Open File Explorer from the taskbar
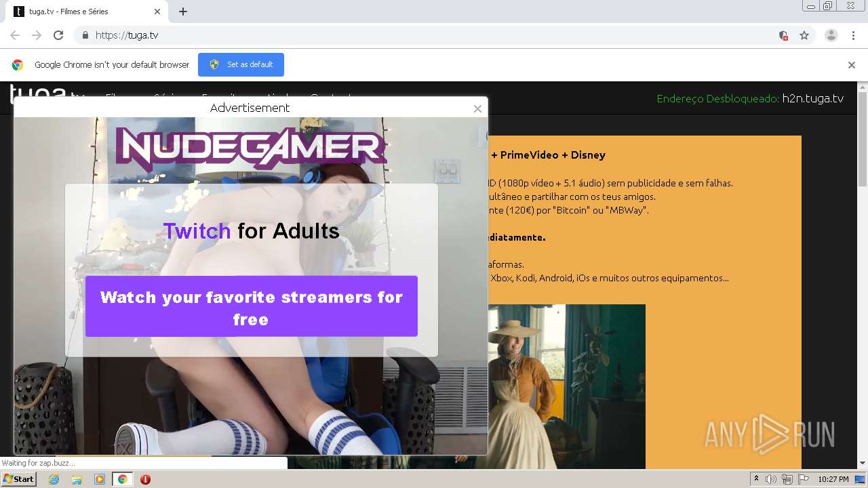This screenshot has height=488, width=868. pyautogui.click(x=77, y=479)
